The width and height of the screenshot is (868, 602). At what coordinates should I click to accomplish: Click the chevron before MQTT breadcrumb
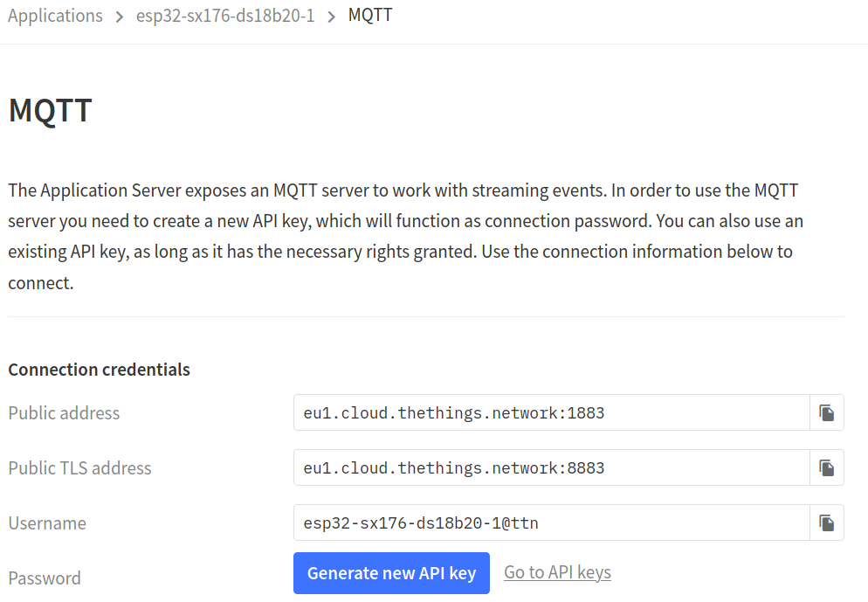331,17
